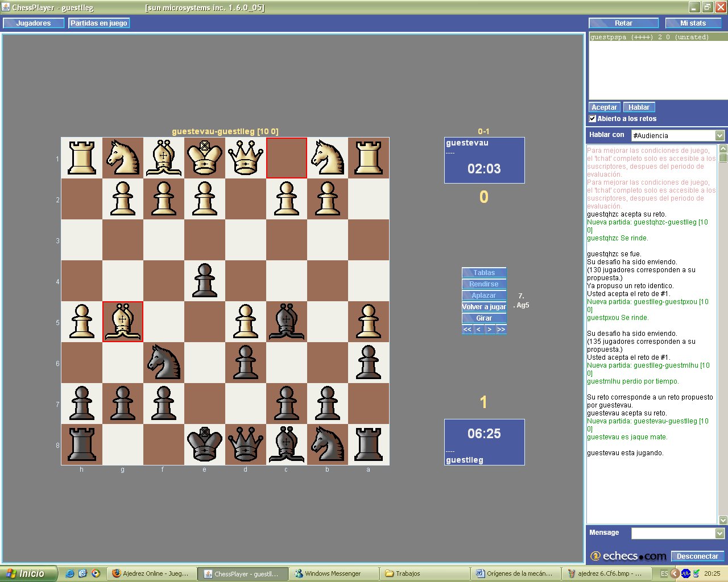This screenshot has height=582, width=728.
Task: Click the Aceptar button
Action: tap(604, 107)
